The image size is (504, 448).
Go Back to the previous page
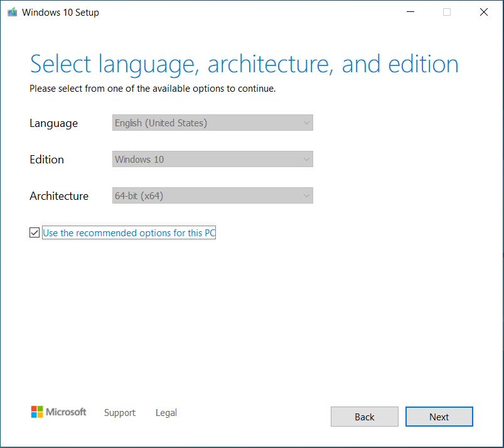[x=365, y=417]
